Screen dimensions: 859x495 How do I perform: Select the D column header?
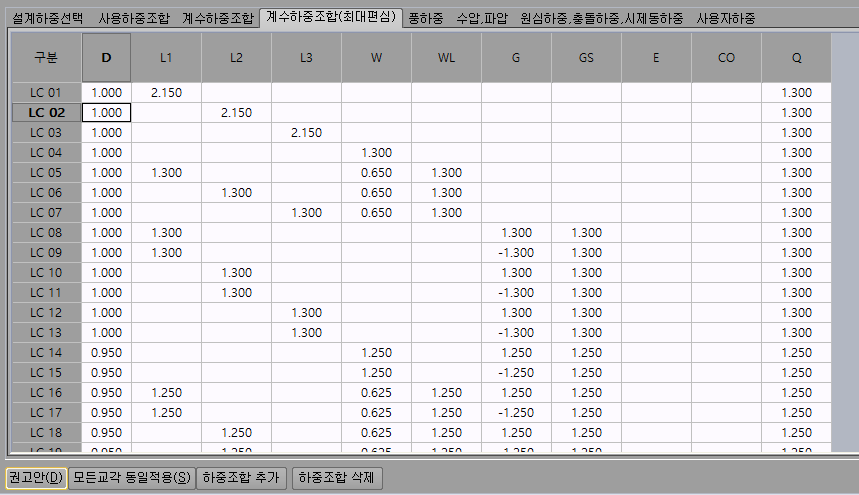[106, 57]
